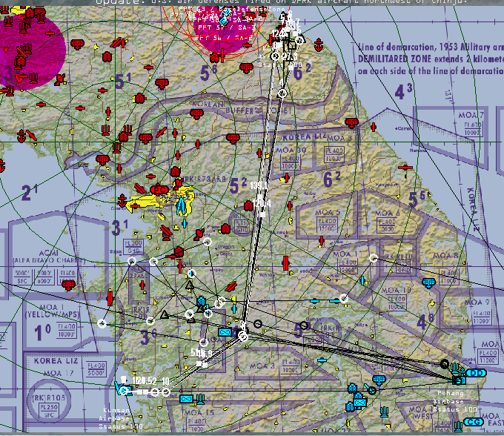Click the MOA 8 airspace label
The image size is (504, 436).
coord(445,256)
